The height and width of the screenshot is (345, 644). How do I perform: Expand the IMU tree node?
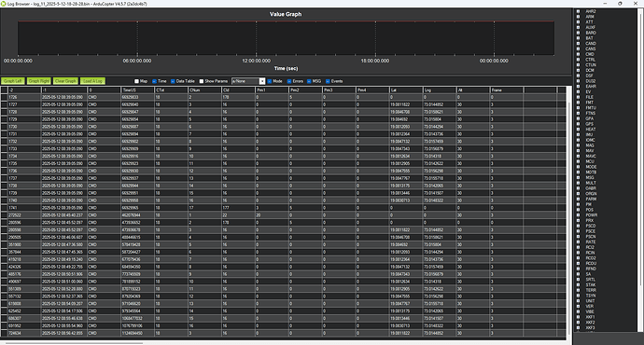(578, 134)
